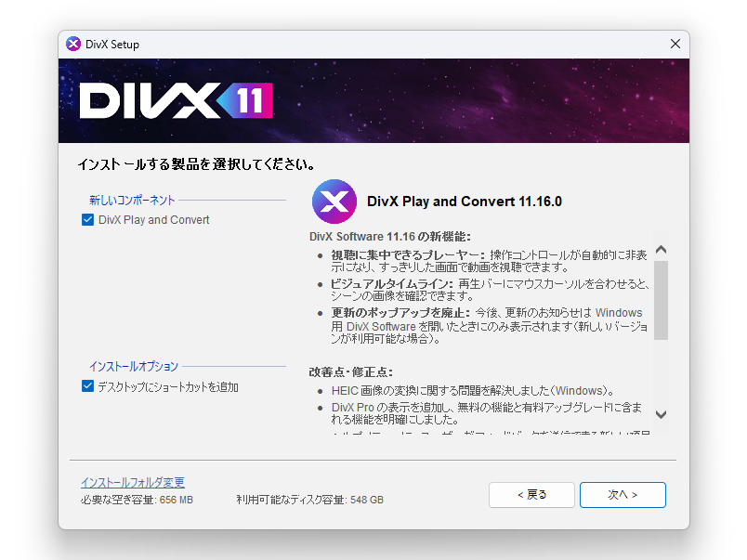This screenshot has width=747, height=560.
Task: Uncheck the DivX Play and Convert checkbox
Action: pyautogui.click(x=87, y=219)
